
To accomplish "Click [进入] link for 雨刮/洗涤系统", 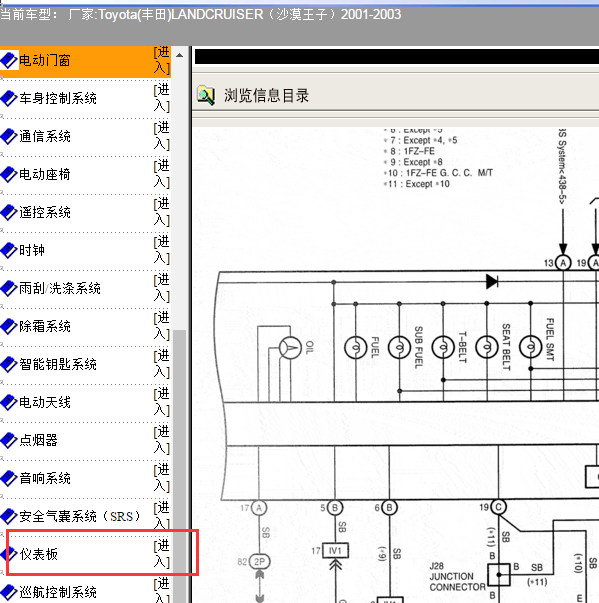I will tap(161, 288).
